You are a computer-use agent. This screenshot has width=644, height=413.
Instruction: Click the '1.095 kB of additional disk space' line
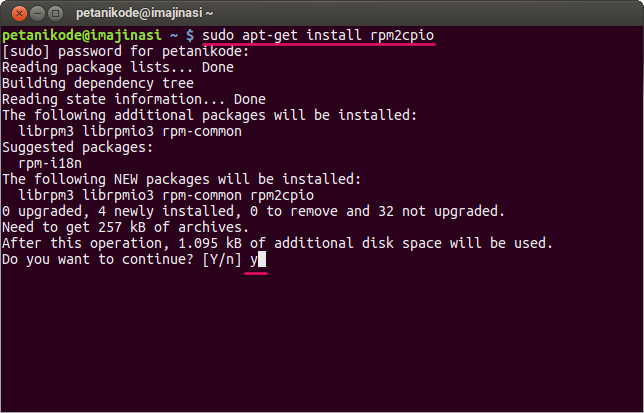point(277,243)
